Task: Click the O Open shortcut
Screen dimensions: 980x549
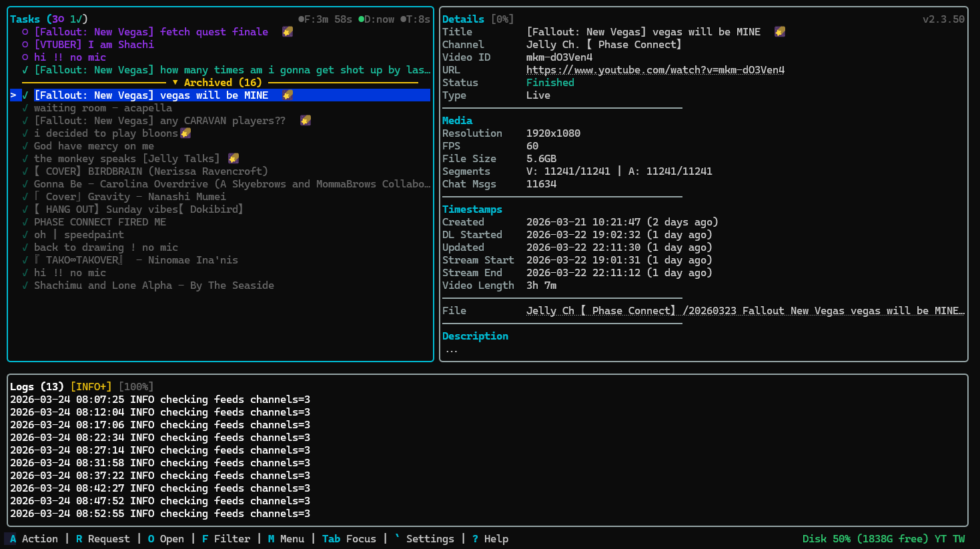Action: [166, 539]
